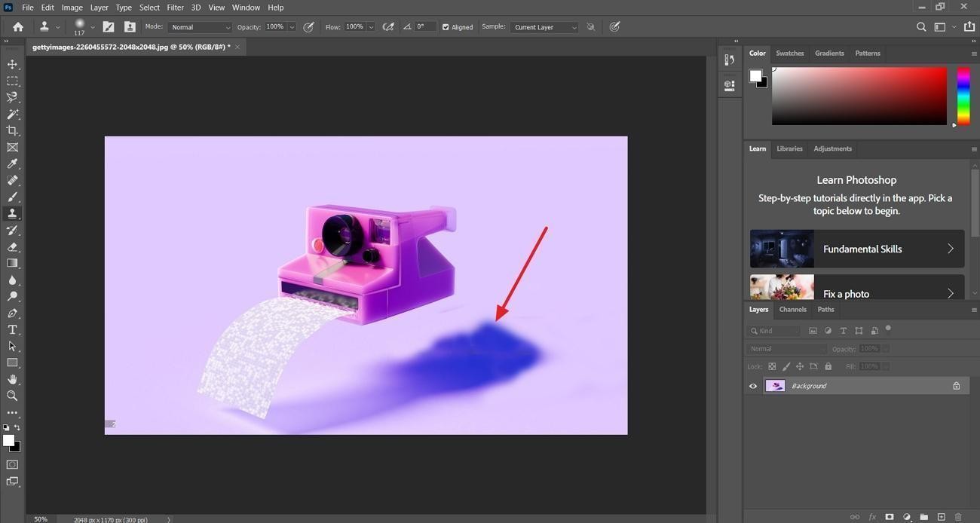Open the Edit Toolbar three-dots menu
Viewport: 980px width, 523px height.
tap(12, 412)
